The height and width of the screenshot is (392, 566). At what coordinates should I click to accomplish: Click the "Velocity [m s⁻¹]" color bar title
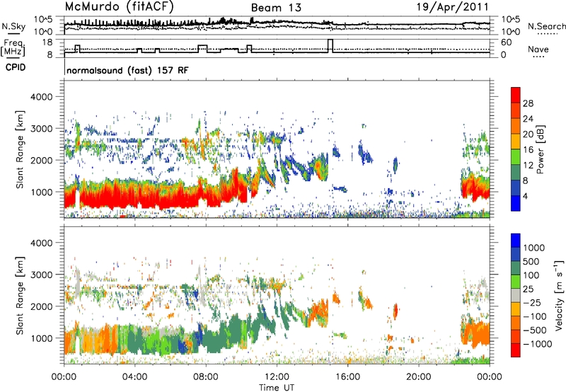[x=559, y=295]
